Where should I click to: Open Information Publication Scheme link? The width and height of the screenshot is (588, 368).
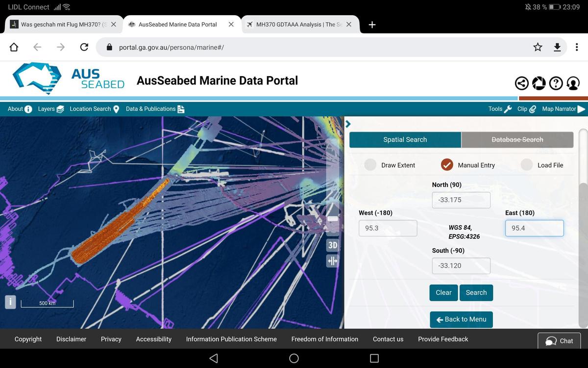(x=231, y=339)
